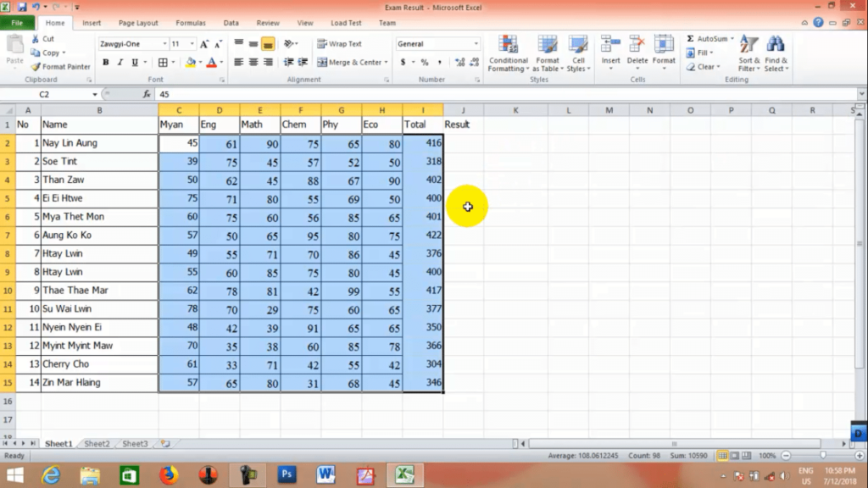Click the Cut scissors icon
The image size is (868, 488).
point(36,39)
